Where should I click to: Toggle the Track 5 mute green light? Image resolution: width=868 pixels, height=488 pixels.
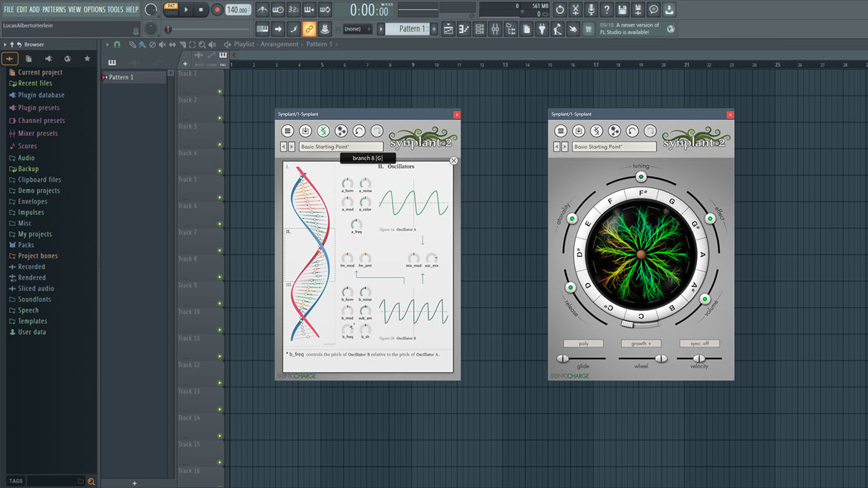(x=220, y=198)
